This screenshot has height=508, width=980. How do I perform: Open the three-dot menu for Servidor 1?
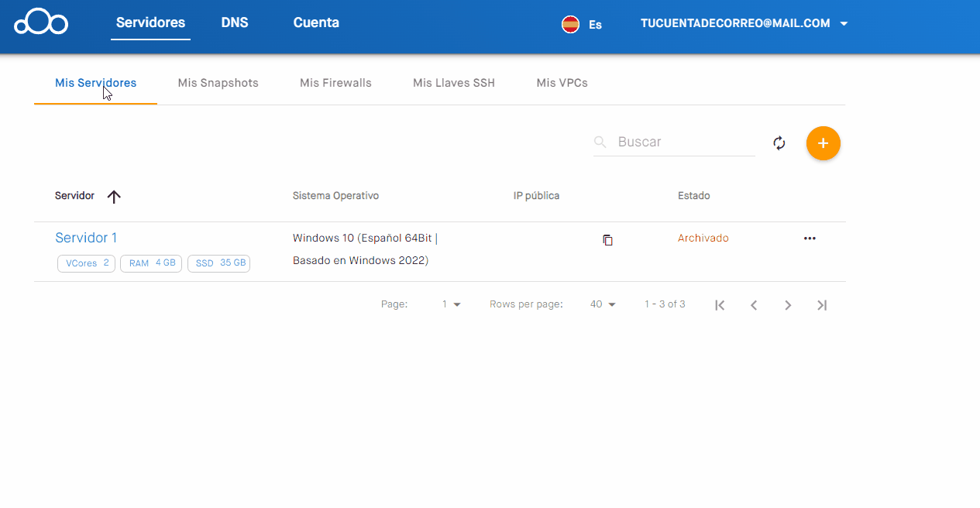coord(810,239)
